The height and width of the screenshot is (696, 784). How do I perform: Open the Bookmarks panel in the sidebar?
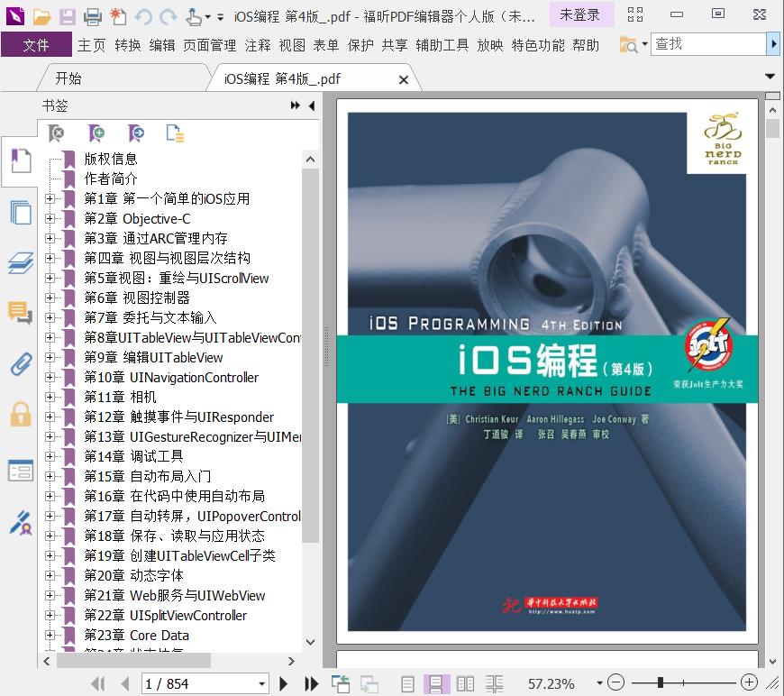tap(21, 161)
